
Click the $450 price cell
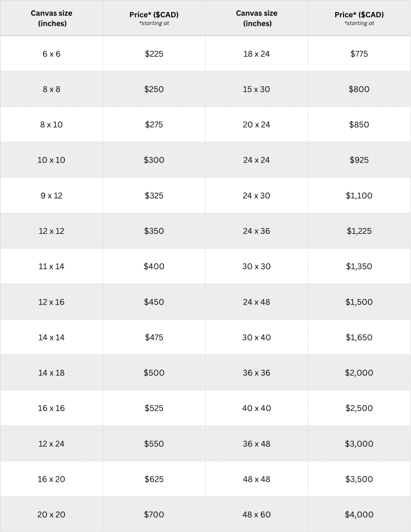click(x=154, y=302)
